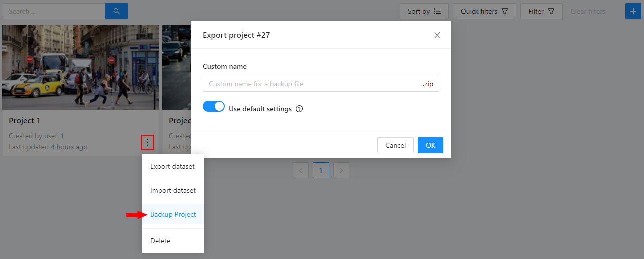Click Clear filters link

588,11
